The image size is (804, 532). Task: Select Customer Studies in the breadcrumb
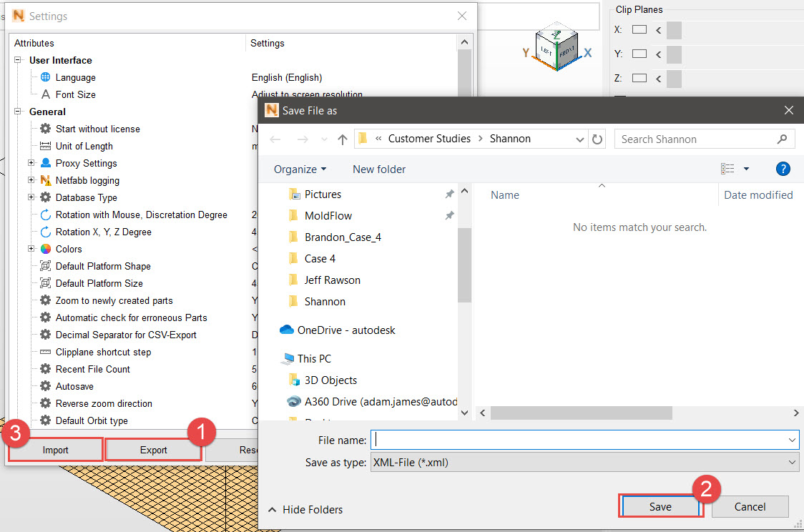(x=429, y=139)
